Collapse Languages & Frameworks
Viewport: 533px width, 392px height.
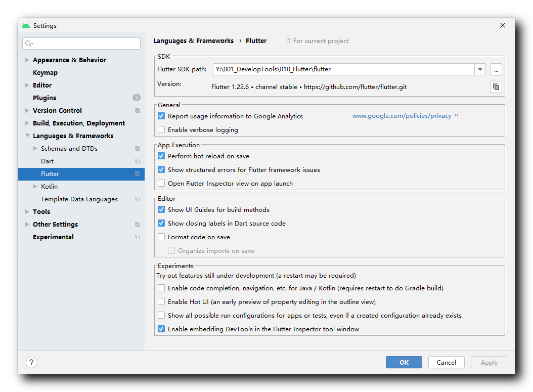point(27,136)
